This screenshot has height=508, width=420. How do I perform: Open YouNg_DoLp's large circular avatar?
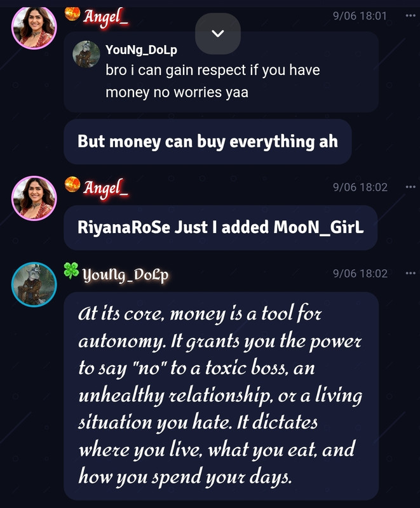[34, 284]
